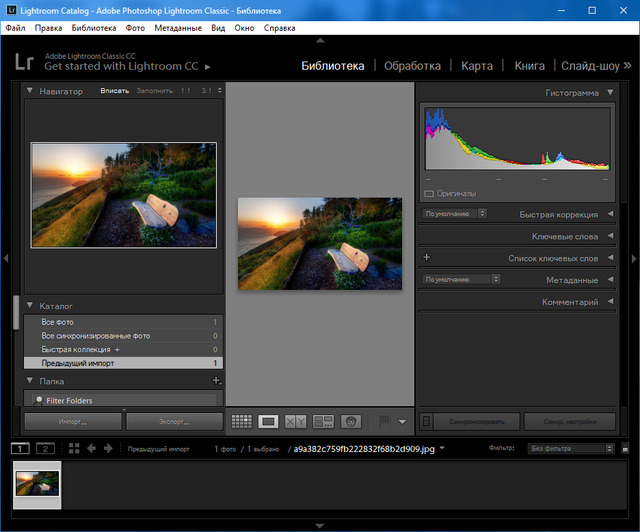Image resolution: width=640 pixels, height=532 pixels.
Task: Go forward with filmstrip arrow
Action: tap(107, 449)
